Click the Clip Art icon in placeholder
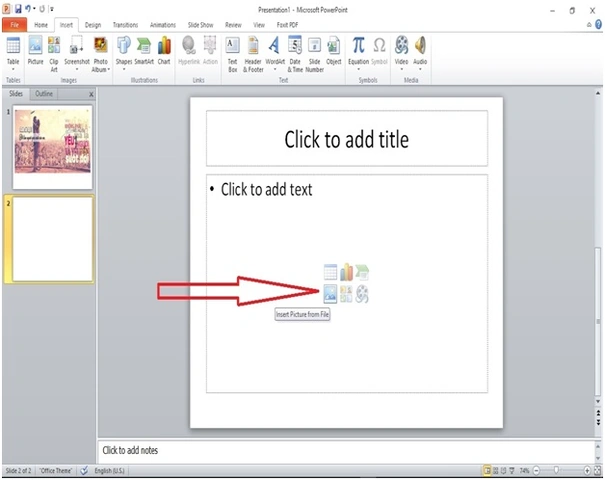The image size is (605, 480). coord(346,294)
